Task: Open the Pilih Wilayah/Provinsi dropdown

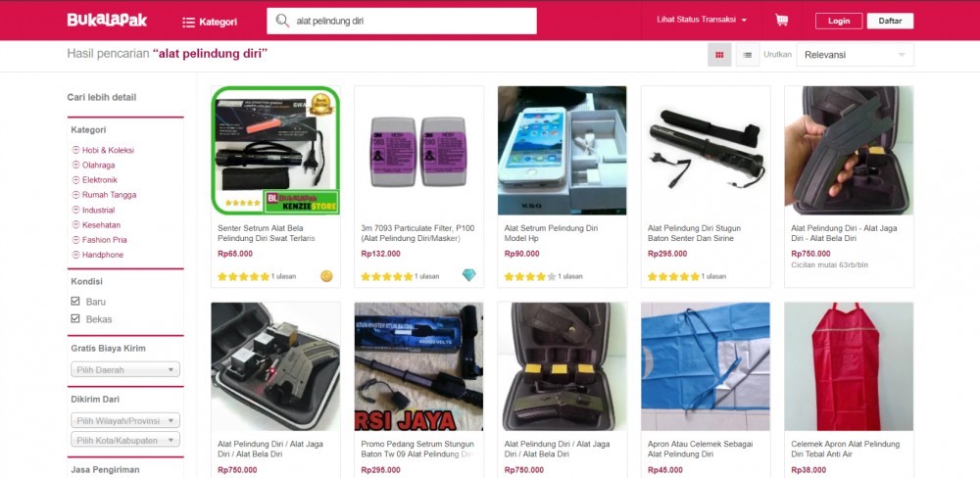Action: point(125,420)
